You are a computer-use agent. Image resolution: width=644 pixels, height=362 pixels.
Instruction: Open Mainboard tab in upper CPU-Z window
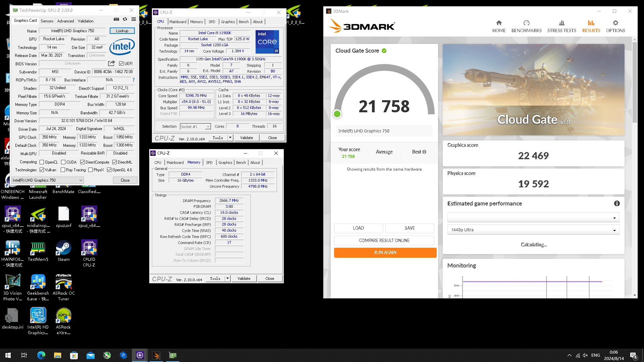click(178, 22)
